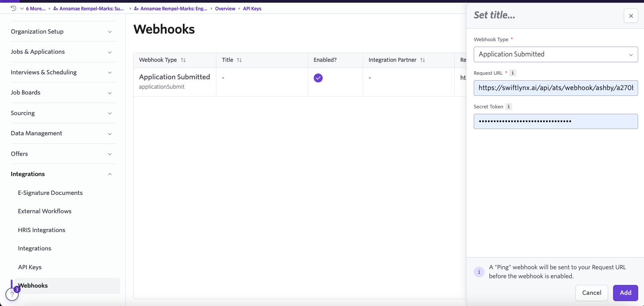Open the history clock icon in breadcrumb bar

click(x=13, y=9)
